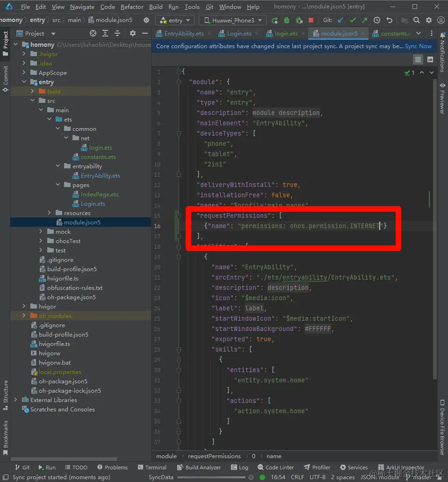448x482 pixels.
Task: Click the inspection checkmark indicator
Action: tap(409, 73)
